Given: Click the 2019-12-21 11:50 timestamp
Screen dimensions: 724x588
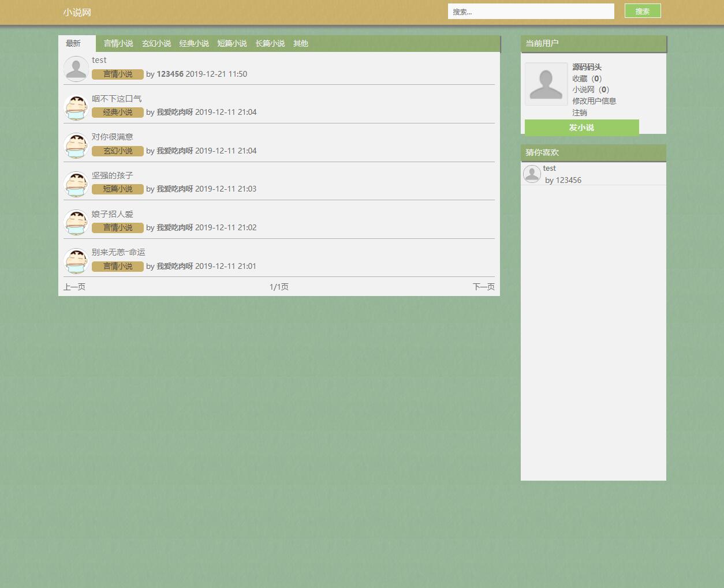Looking at the screenshot, I should click(x=217, y=74).
